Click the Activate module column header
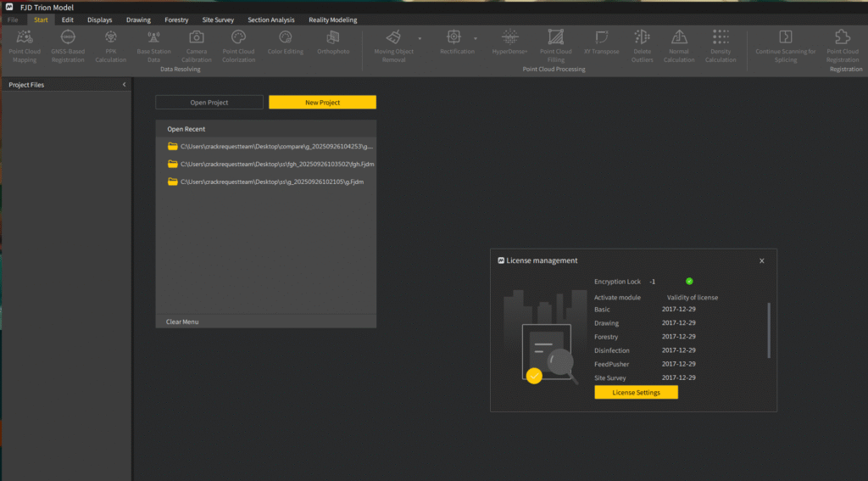 coord(617,298)
